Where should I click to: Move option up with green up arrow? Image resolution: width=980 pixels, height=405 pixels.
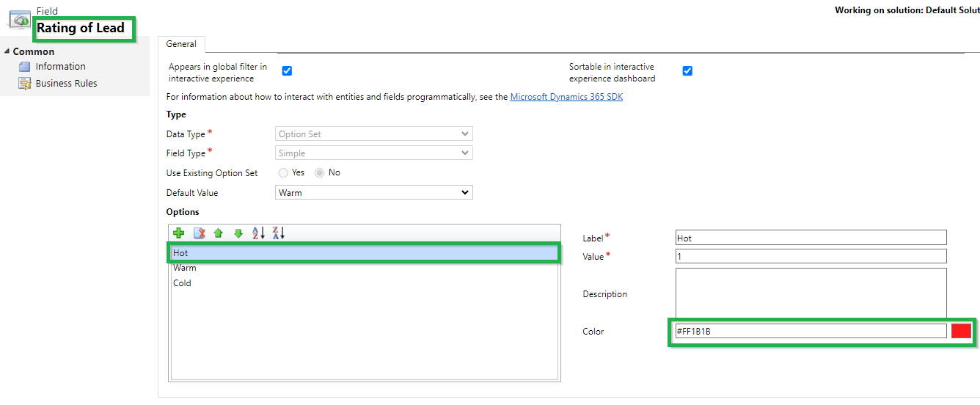point(218,233)
